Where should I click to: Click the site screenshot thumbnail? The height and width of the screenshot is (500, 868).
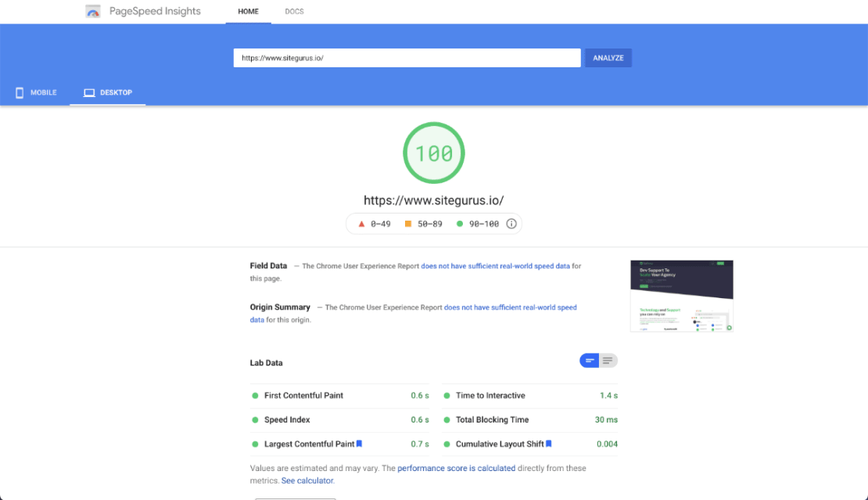pos(681,296)
